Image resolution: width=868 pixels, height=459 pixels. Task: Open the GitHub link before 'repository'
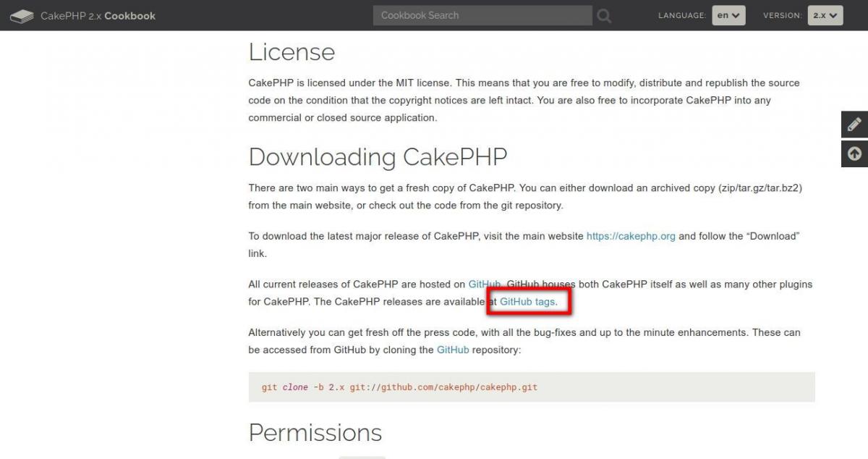click(453, 350)
